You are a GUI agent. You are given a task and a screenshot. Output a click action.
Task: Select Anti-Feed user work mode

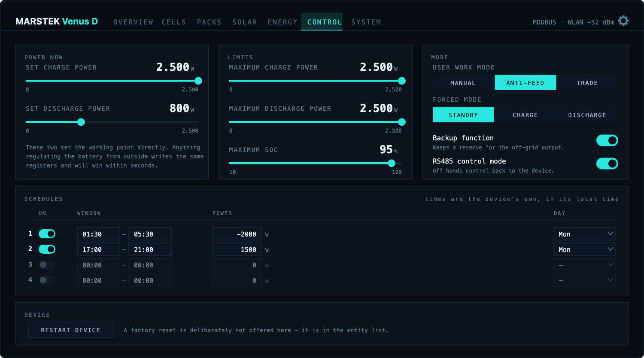click(525, 82)
